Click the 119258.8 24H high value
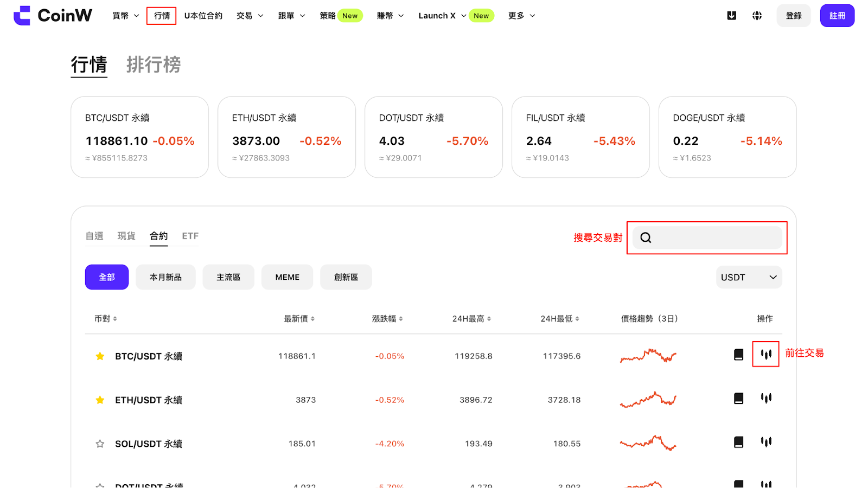Screen dimensions: 868x488 [x=474, y=356]
